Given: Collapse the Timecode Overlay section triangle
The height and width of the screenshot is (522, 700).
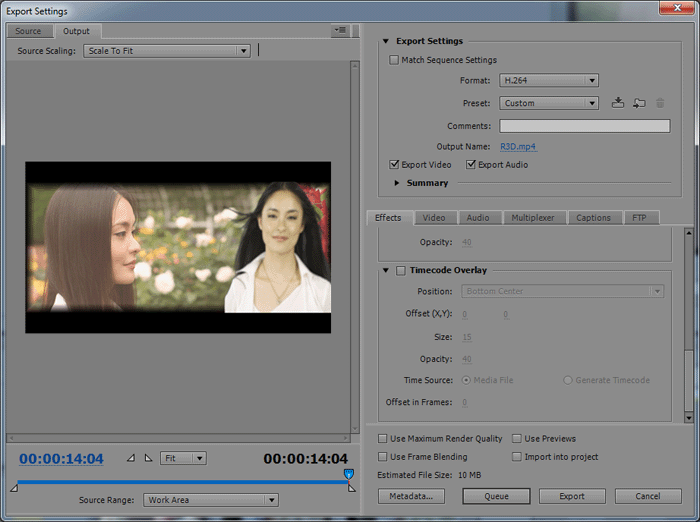Looking at the screenshot, I should point(386,270).
